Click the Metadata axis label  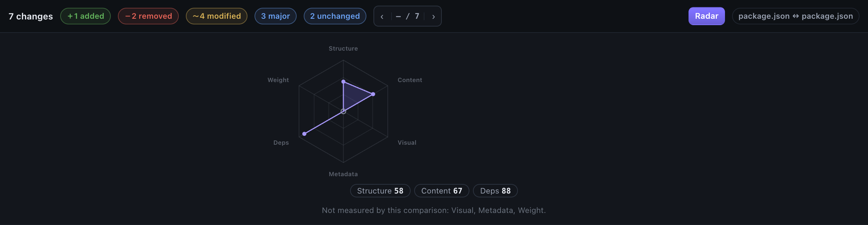click(x=343, y=174)
